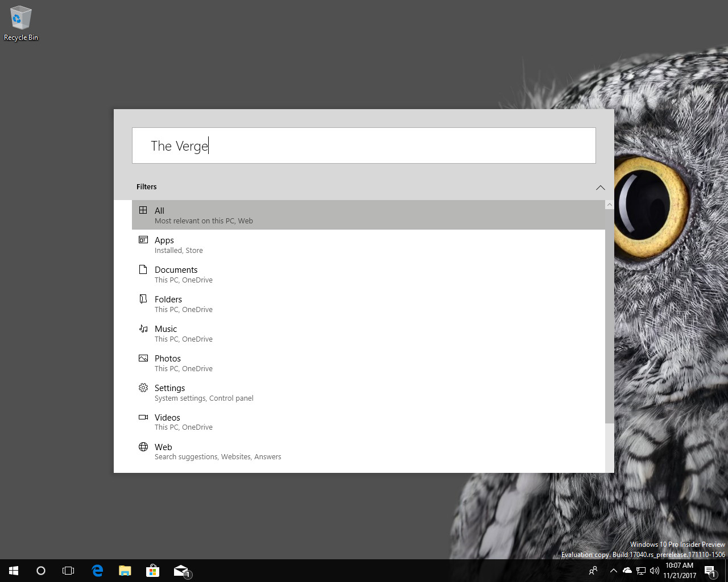728x582 pixels.
Task: Open the volume control in system tray
Action: point(655,571)
